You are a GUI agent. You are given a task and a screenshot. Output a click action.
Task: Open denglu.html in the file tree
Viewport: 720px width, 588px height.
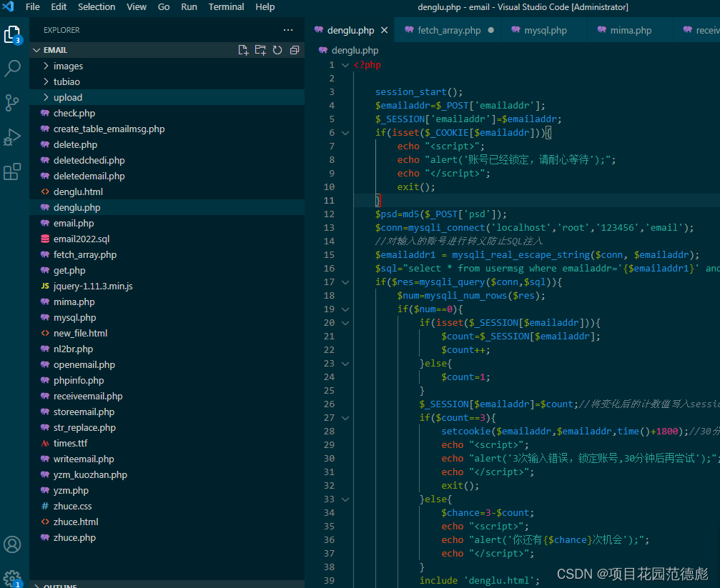coord(167,191)
